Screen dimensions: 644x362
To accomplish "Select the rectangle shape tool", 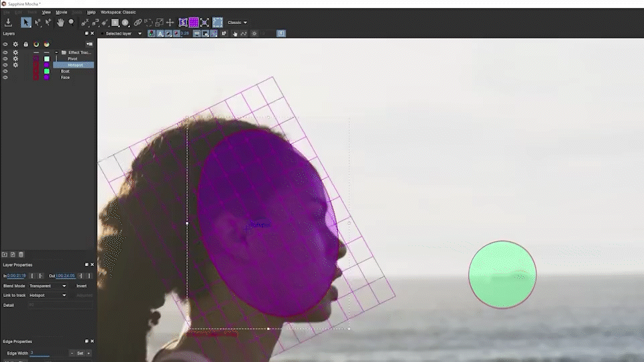I will pyautogui.click(x=115, y=23).
